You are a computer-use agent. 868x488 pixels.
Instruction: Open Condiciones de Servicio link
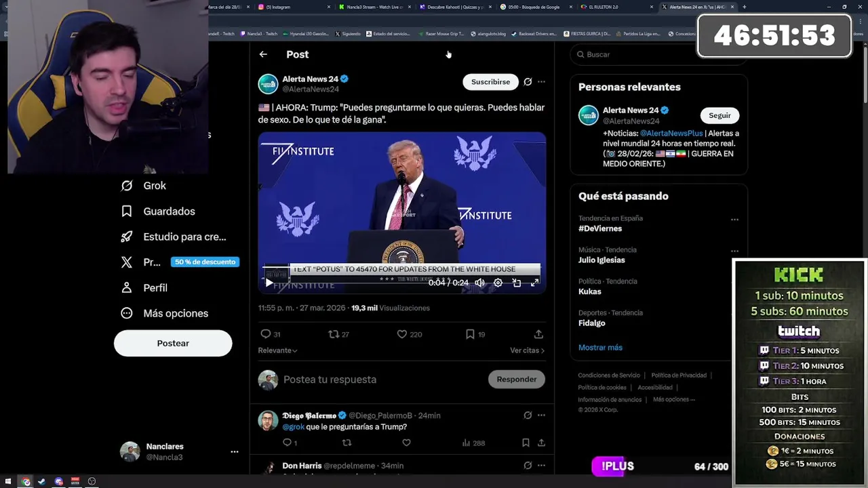point(609,375)
